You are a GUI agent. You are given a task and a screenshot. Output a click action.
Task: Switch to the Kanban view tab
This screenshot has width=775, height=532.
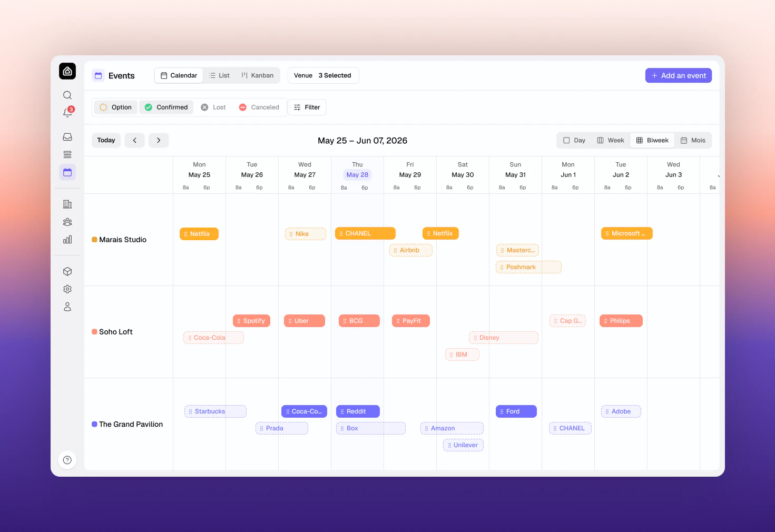(x=258, y=75)
